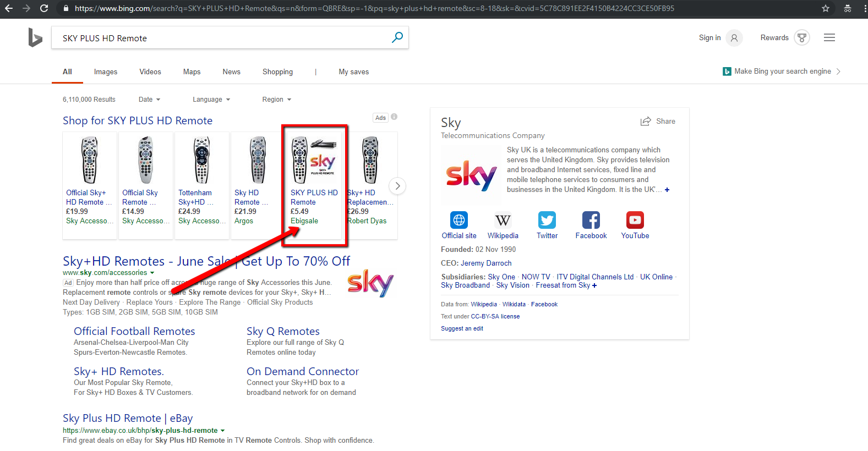Image resolution: width=868 pixels, height=451 pixels.
Task: Click the Official site globe icon
Action: click(x=458, y=221)
